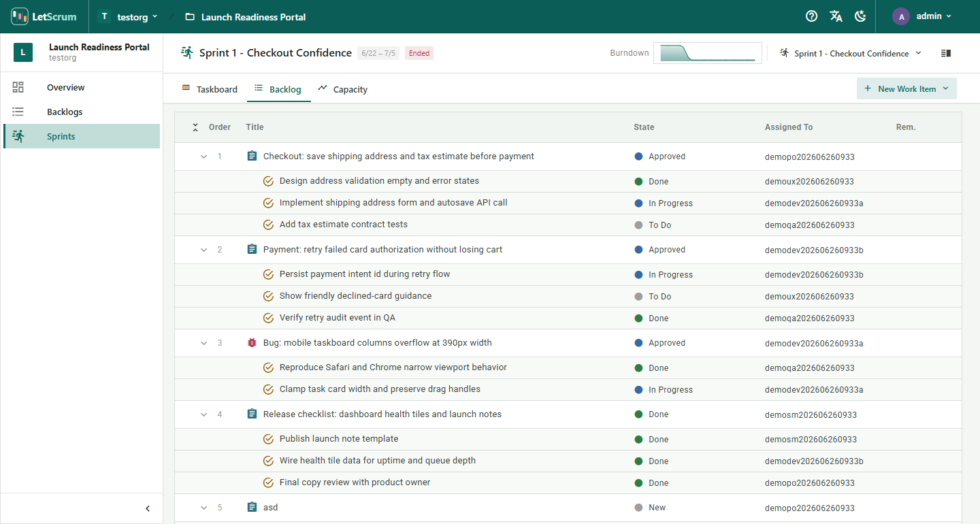Collapse the sidebar with left chevron
Viewport: 980px width, 524px height.
tap(148, 508)
